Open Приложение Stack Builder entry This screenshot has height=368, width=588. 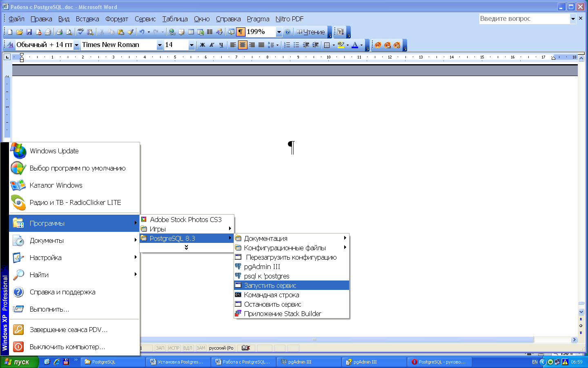tap(292, 314)
